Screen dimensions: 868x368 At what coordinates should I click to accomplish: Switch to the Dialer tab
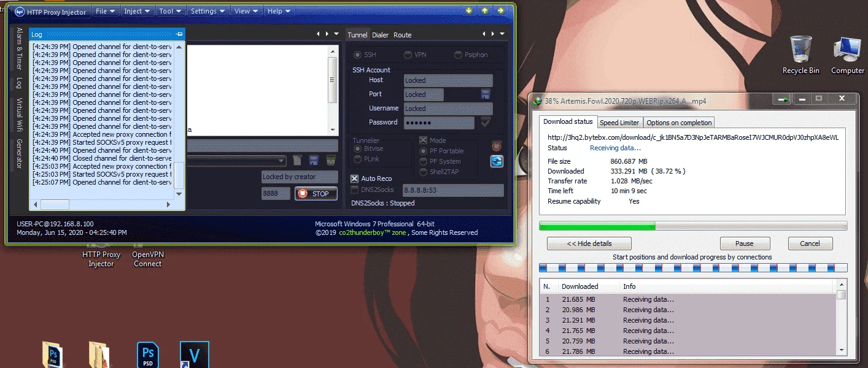pyautogui.click(x=380, y=35)
